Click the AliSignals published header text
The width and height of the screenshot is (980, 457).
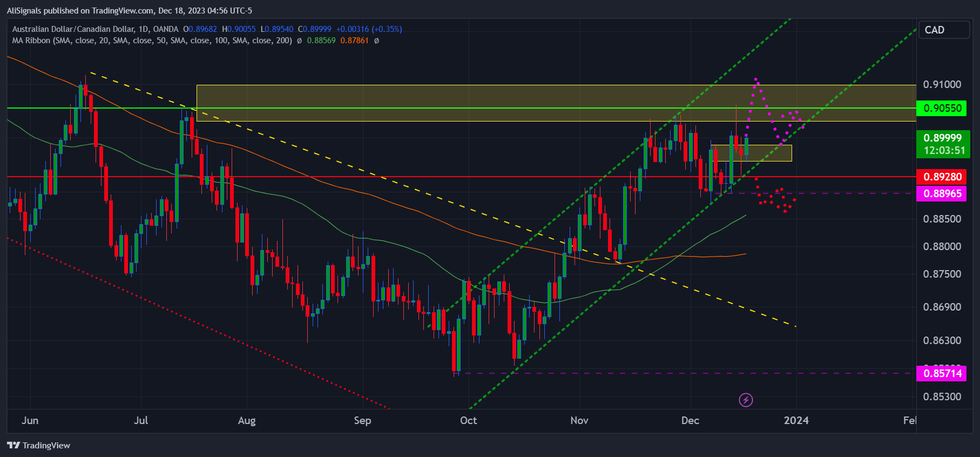click(x=130, y=10)
